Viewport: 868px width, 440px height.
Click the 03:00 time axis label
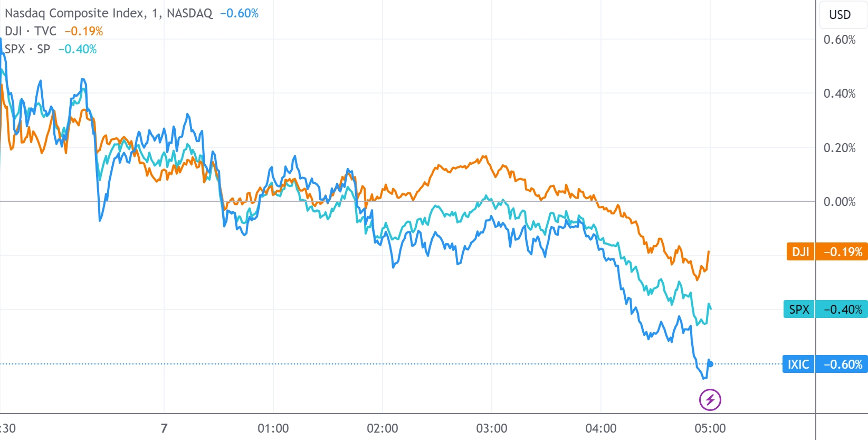491,428
